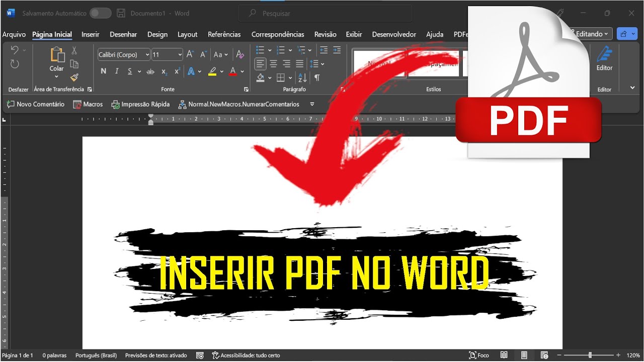Decrease font size with the smaller A
Image resolution: width=644 pixels, height=362 pixels.
coord(203,54)
